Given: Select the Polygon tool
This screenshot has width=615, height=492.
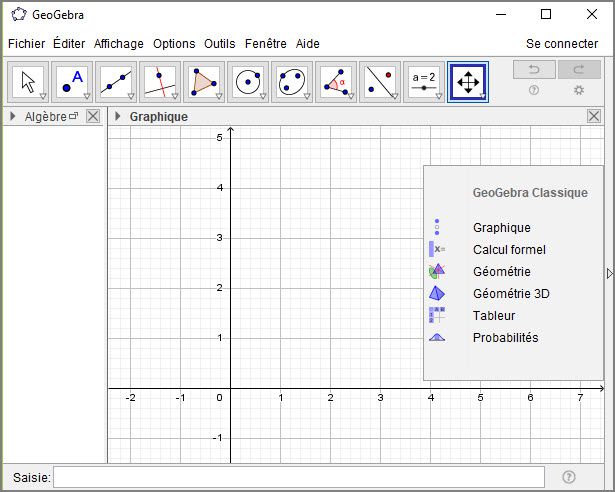Looking at the screenshot, I should (x=204, y=82).
